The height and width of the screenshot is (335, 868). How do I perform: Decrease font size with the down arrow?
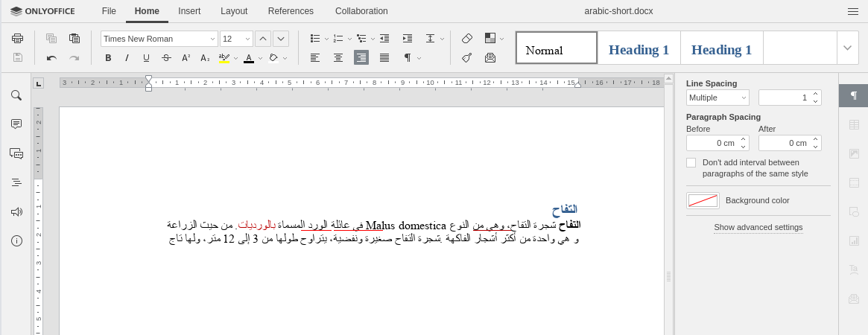pos(281,39)
